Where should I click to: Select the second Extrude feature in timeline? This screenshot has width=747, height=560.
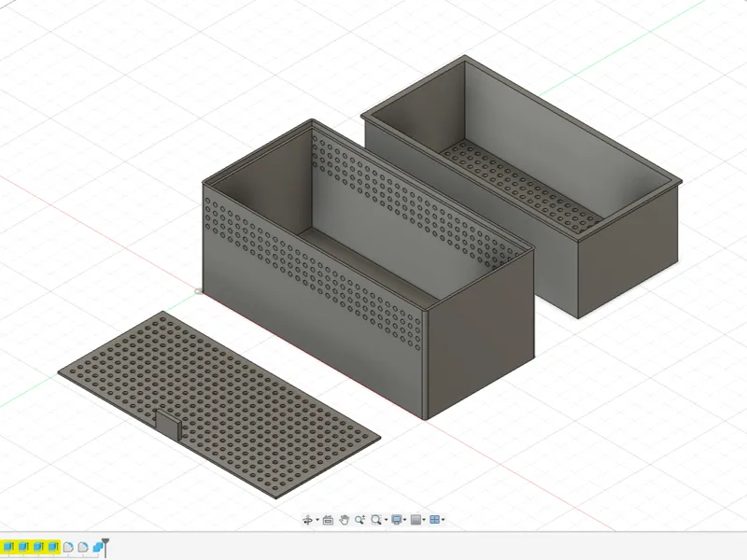(23, 547)
